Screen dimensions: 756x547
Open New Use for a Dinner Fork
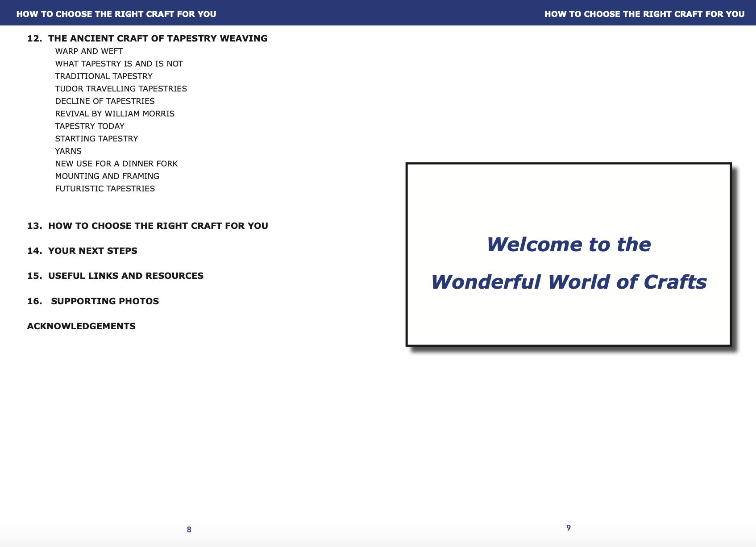pyautogui.click(x=116, y=164)
